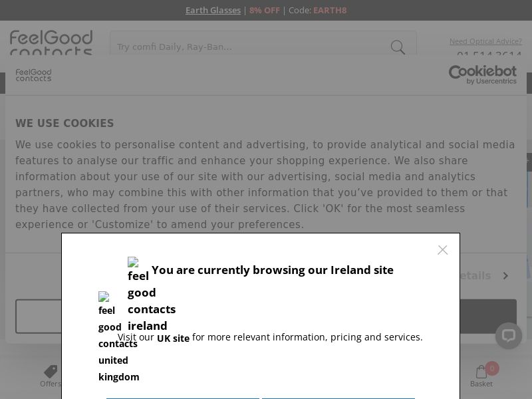
Task: Close the country selection popup
Action: [442, 249]
